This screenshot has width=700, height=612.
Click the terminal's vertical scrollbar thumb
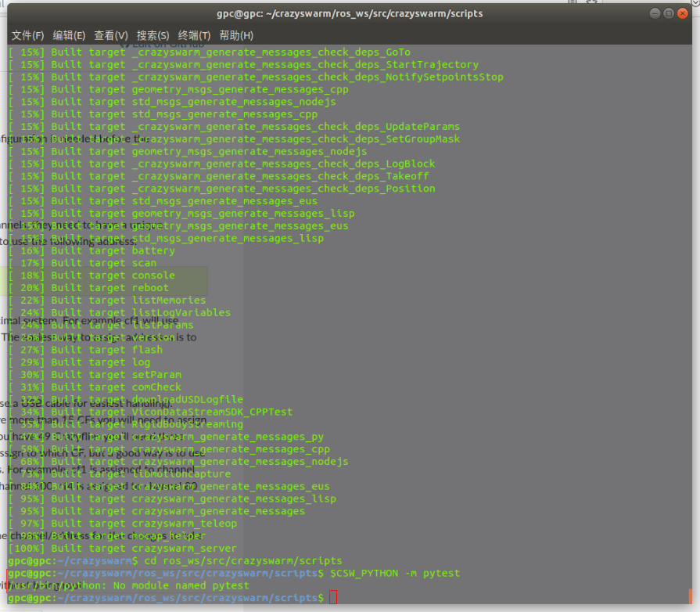[x=691, y=596]
